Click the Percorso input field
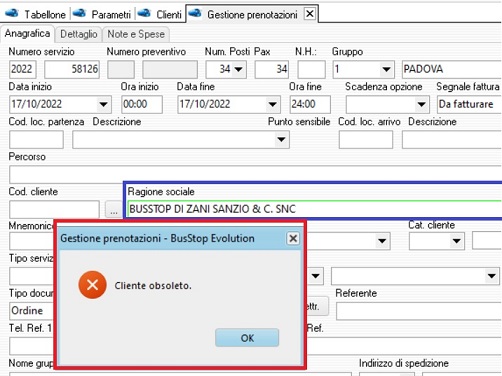502x376 pixels. 255,174
